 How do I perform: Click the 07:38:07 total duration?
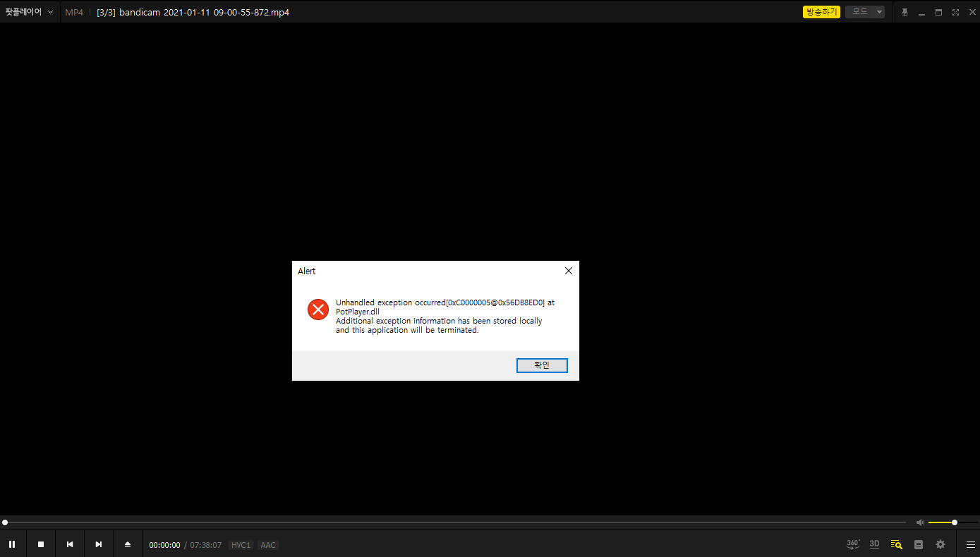[x=206, y=545]
